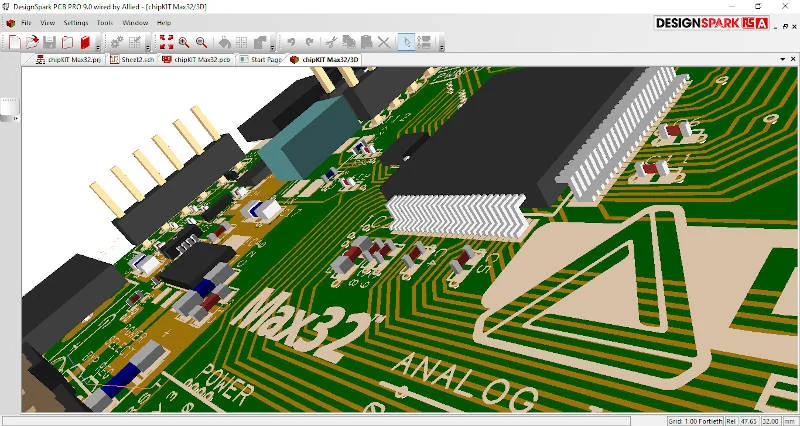The image size is (800, 426).
Task: Cut selection with the scissors icon
Action: 331,42
